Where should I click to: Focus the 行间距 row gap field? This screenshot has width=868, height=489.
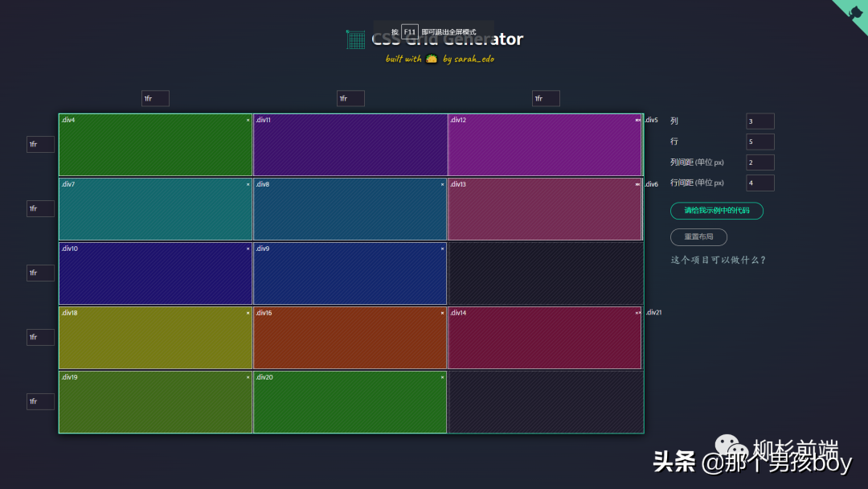(x=760, y=183)
